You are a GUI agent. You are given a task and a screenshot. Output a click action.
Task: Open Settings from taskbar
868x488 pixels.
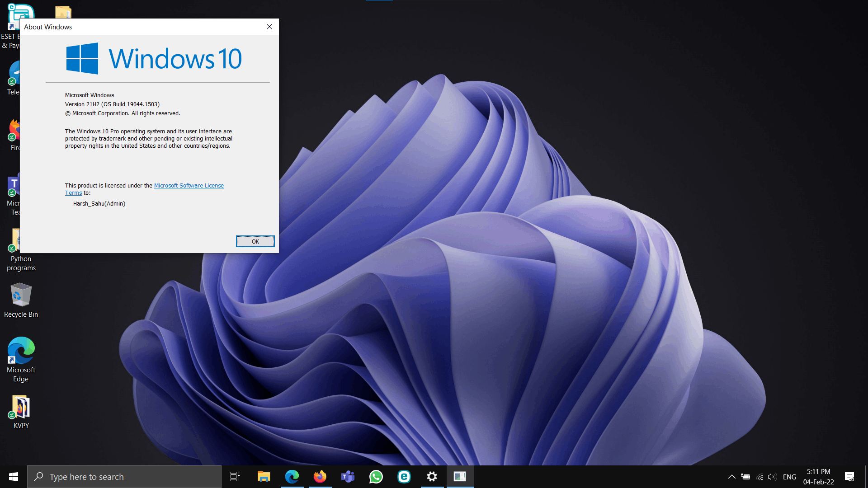(x=433, y=476)
